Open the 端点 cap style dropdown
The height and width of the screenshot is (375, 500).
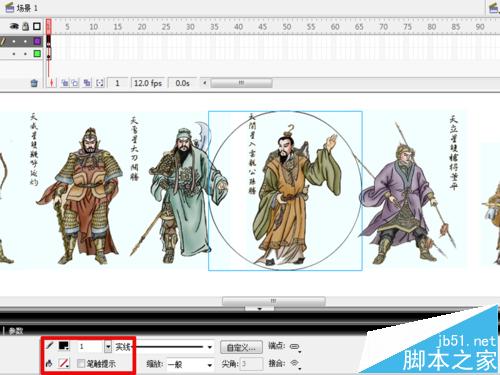(x=295, y=347)
